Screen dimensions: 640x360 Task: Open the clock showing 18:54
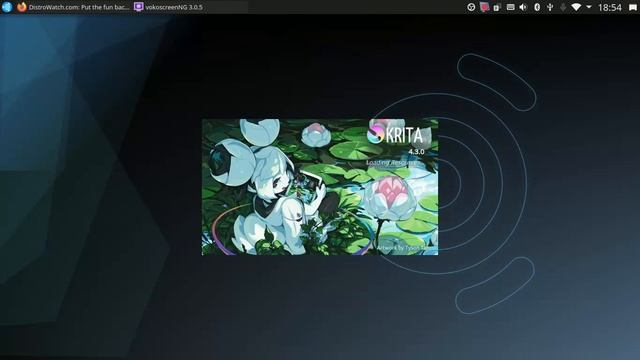click(x=609, y=7)
